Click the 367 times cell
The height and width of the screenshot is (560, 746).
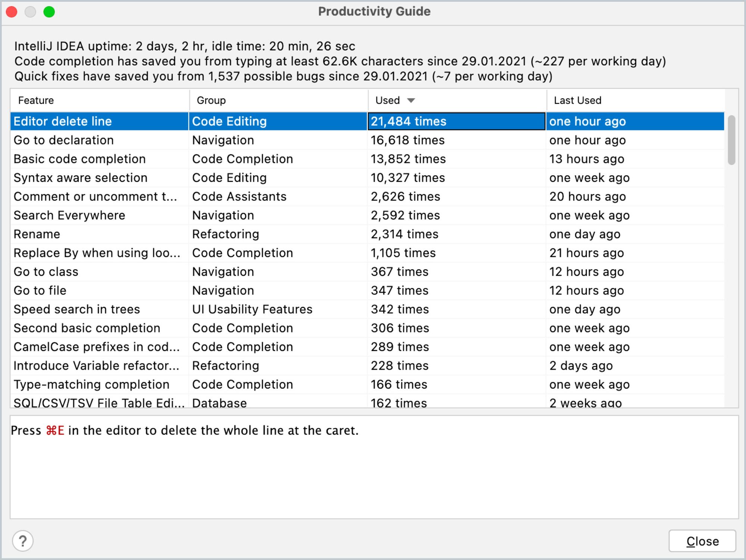click(457, 272)
